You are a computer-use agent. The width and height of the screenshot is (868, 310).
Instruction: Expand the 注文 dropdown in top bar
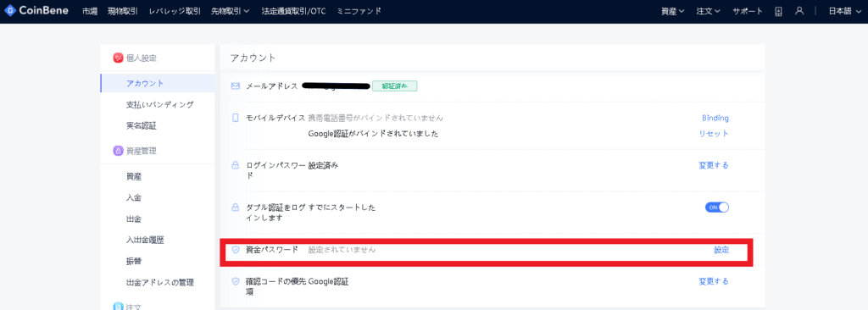pyautogui.click(x=708, y=11)
